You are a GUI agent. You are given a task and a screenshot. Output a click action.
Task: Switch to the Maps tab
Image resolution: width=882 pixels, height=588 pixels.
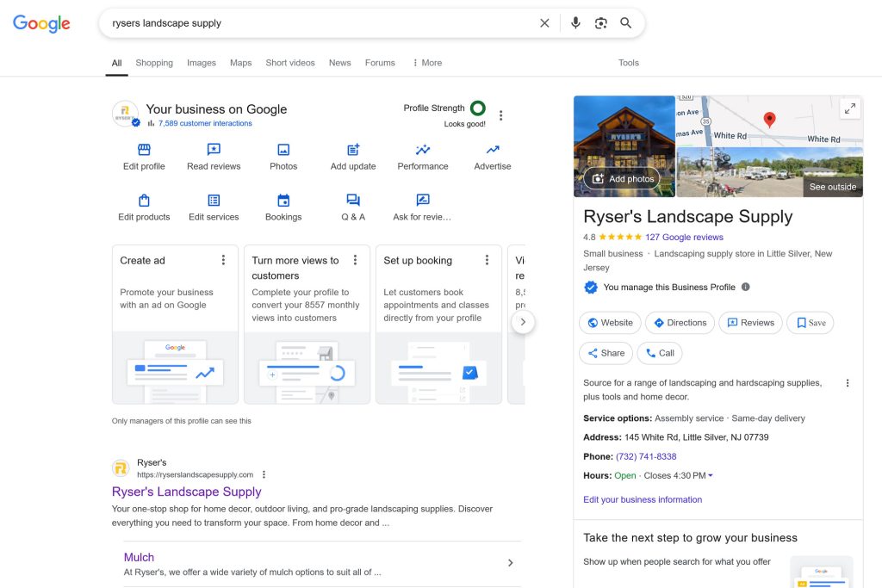click(x=241, y=63)
